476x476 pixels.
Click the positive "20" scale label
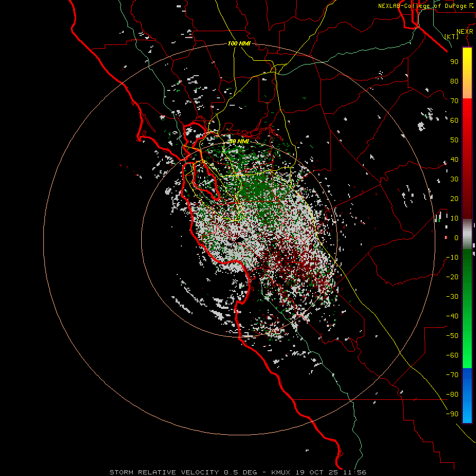tap(454, 198)
